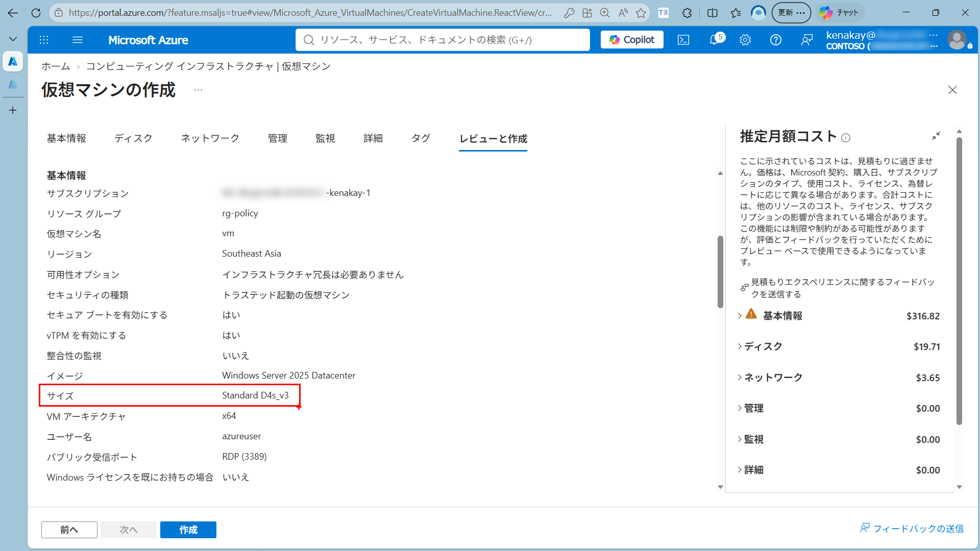Select the レビューと作成 tab
This screenshot has height=551, width=980.
[493, 139]
